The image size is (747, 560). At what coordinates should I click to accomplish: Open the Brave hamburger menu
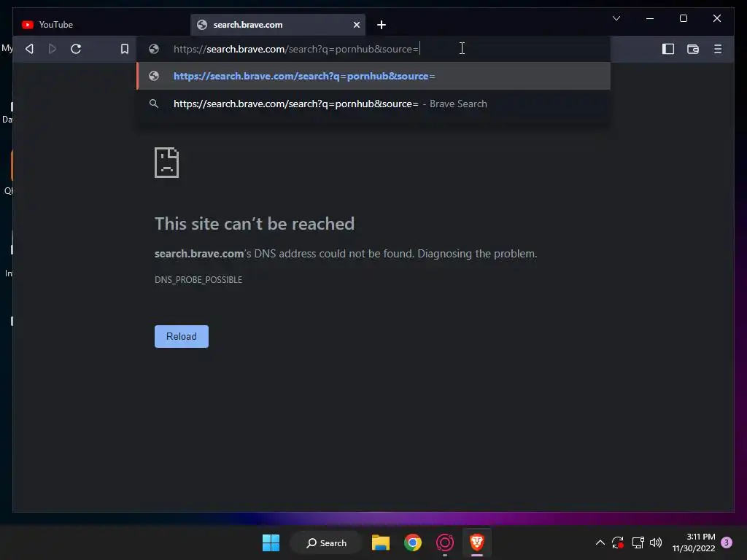pos(718,49)
